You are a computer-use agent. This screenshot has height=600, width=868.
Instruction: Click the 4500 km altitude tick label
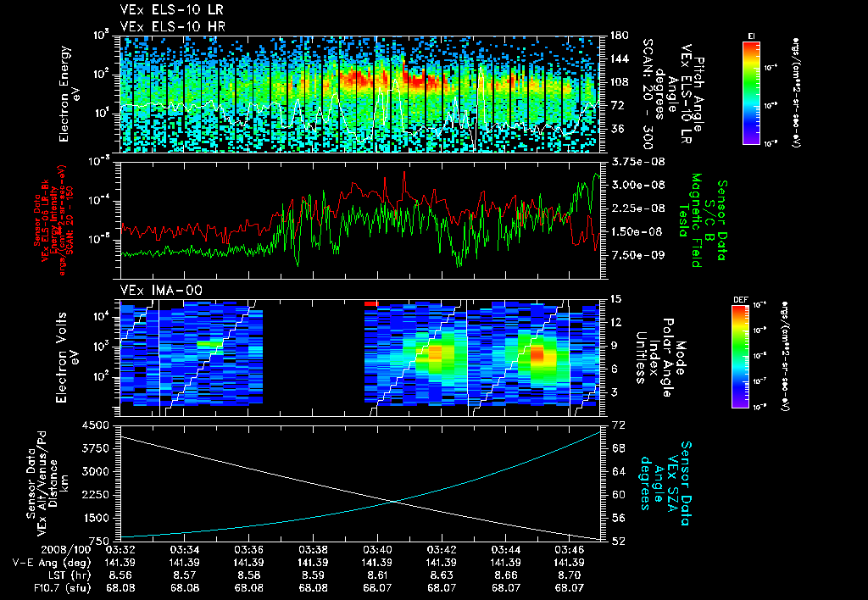pos(96,425)
